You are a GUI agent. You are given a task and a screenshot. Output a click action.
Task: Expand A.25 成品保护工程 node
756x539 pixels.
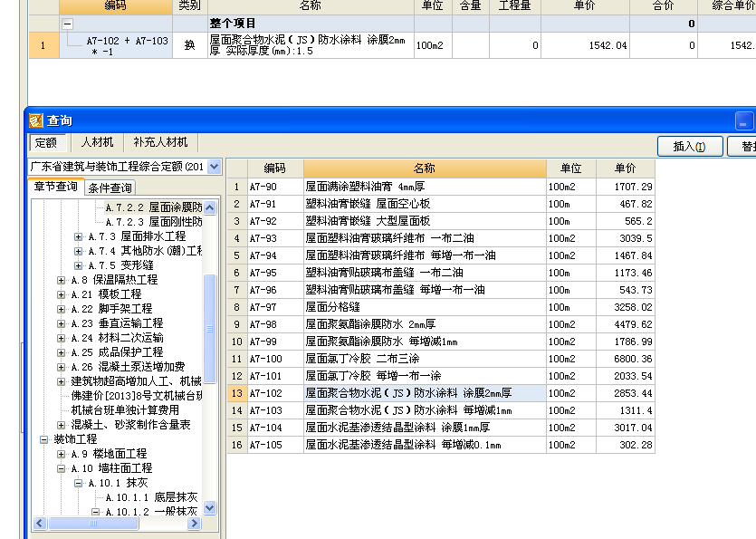(x=61, y=352)
